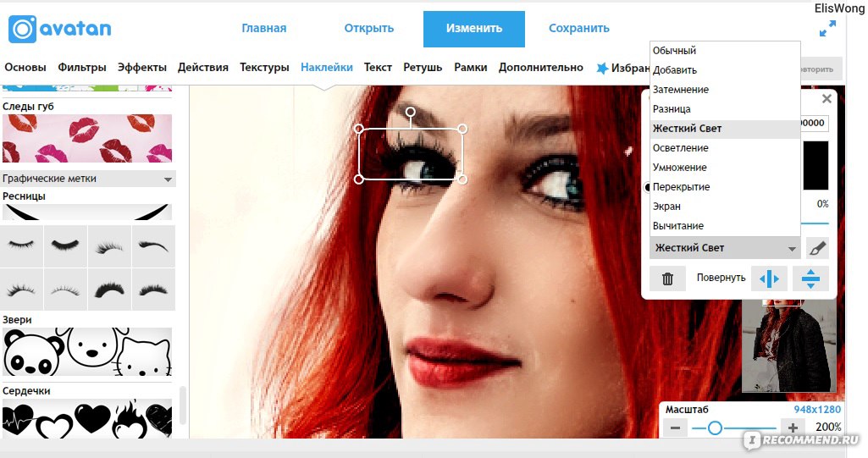This screenshot has height=458, width=868.
Task: Click the Масштаб zoom slider handle
Action: tap(715, 428)
